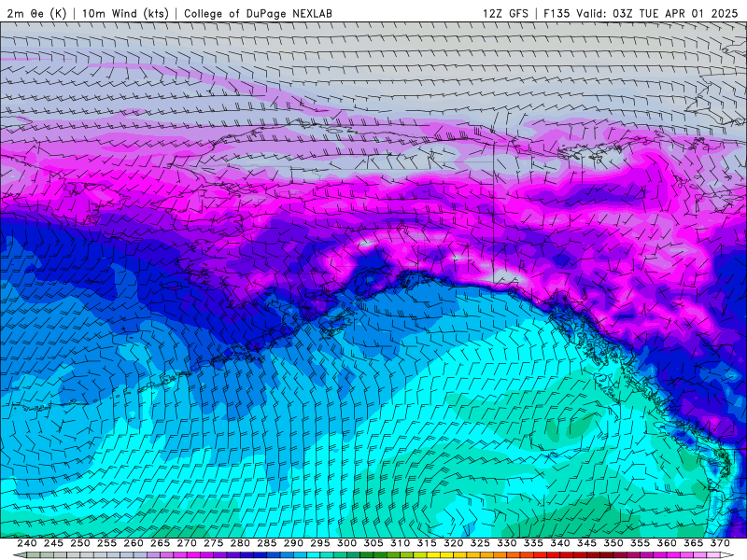Click the 280 value on the color scale

240,543
